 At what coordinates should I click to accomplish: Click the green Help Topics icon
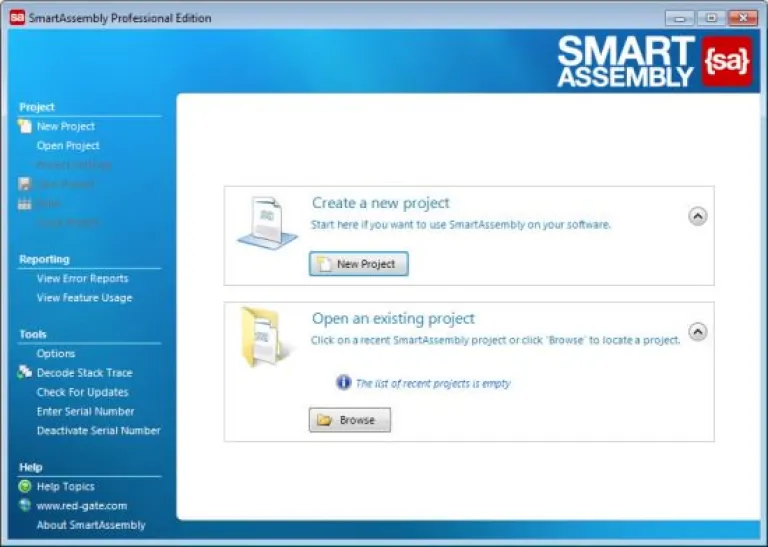click(x=24, y=486)
